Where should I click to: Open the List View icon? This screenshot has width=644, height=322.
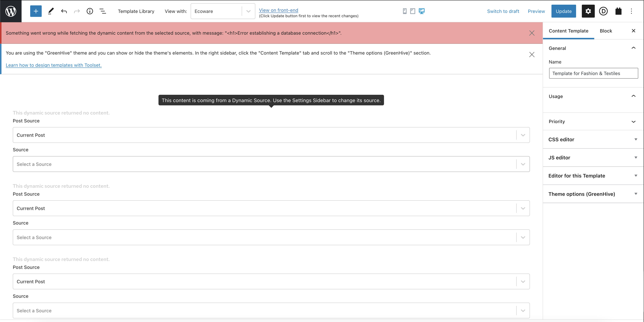click(103, 11)
